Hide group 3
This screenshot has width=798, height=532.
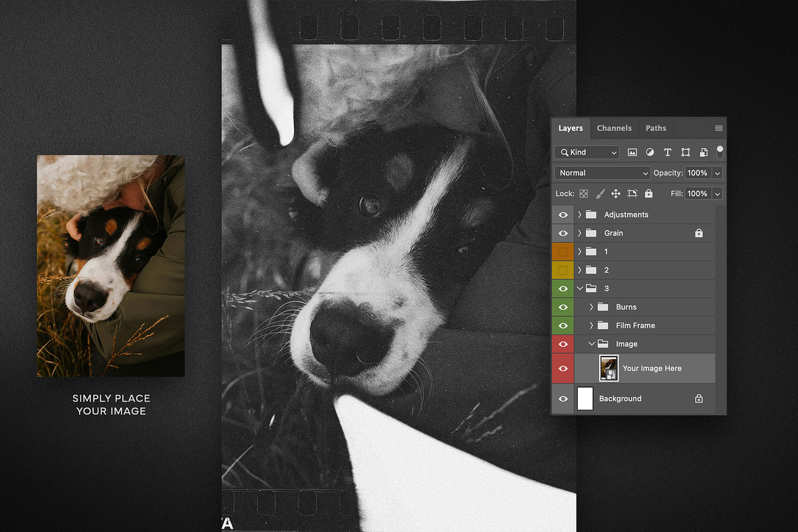pos(563,289)
